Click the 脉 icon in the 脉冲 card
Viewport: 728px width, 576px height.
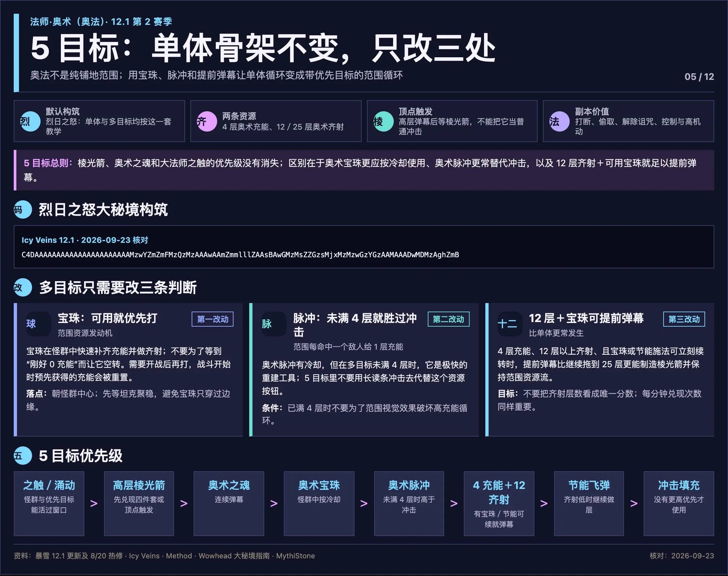coord(274,324)
